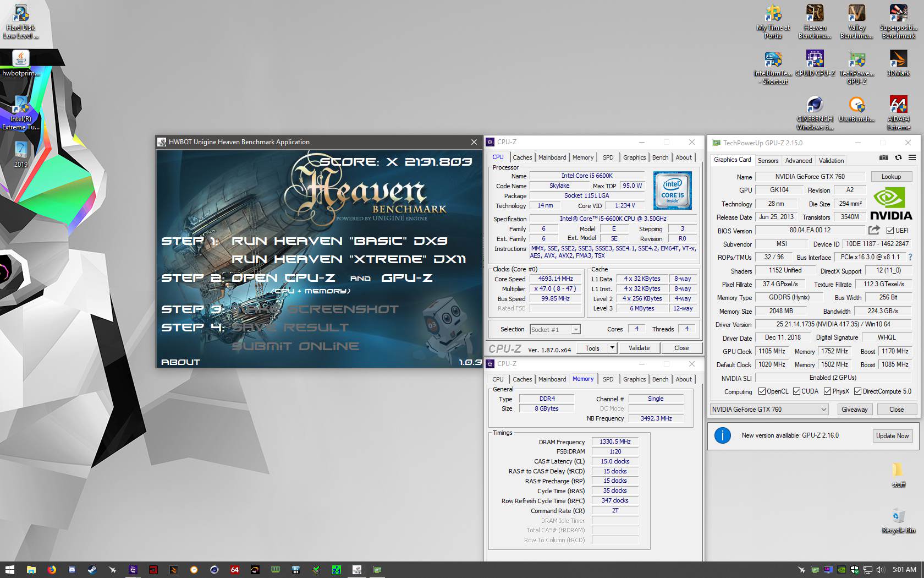Open Hard Disk Low Level desktop icon
This screenshot has height=578, width=924.
[x=21, y=21]
